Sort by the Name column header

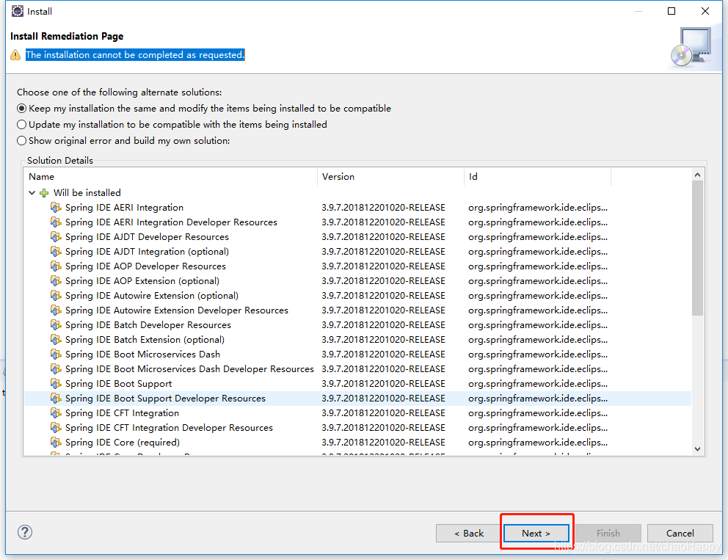170,176
